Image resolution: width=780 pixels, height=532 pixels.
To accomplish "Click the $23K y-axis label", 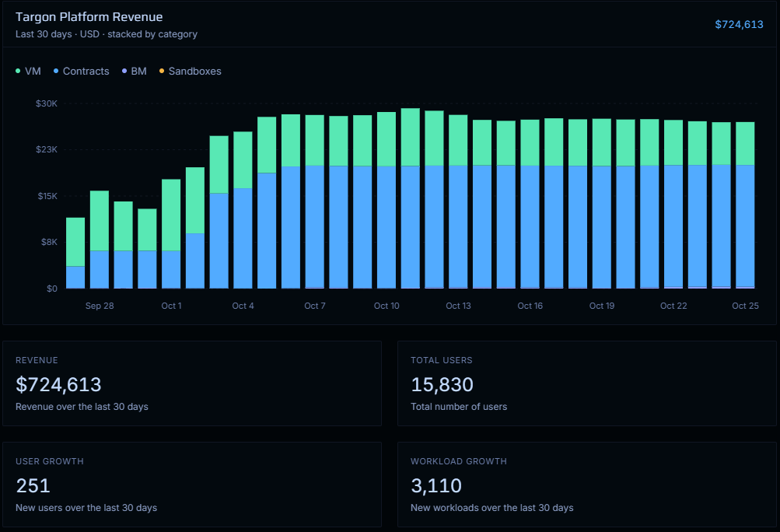I will click(x=46, y=149).
